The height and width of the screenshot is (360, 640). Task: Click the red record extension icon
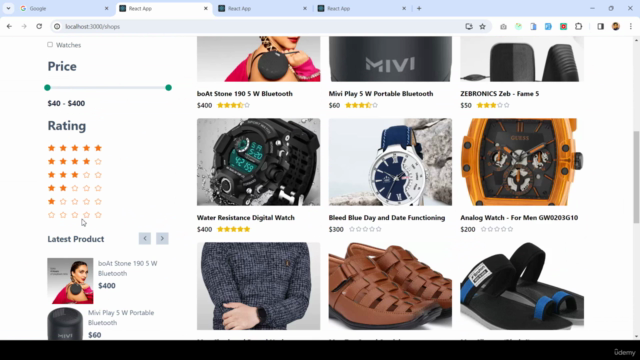(x=563, y=27)
